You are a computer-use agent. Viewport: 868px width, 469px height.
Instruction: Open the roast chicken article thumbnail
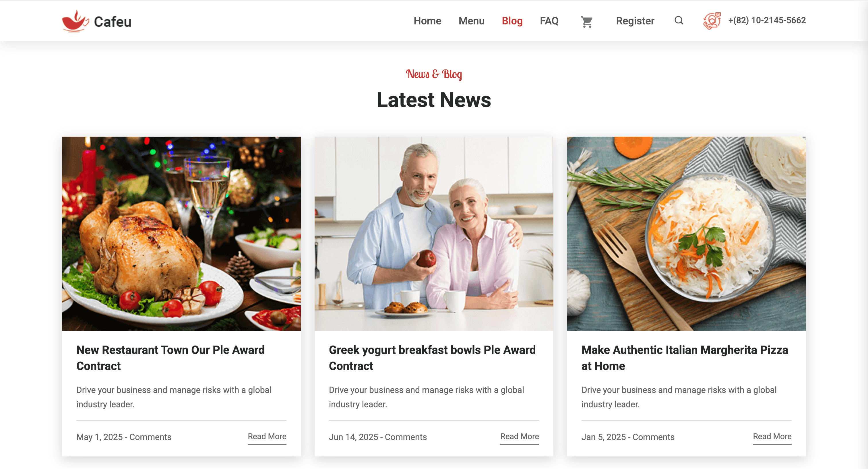pyautogui.click(x=181, y=233)
